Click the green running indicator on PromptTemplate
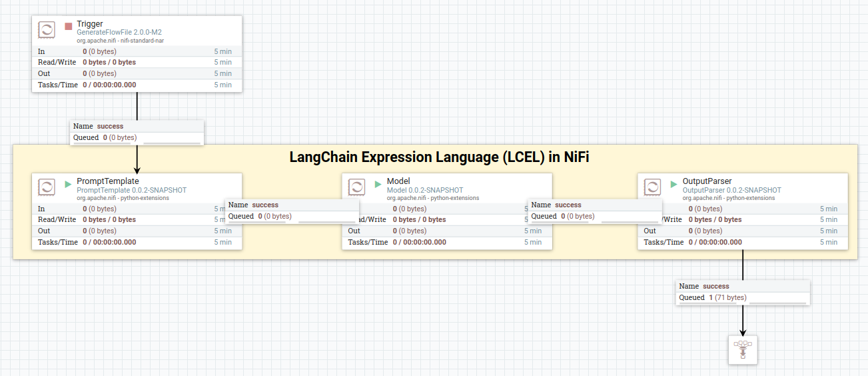Viewport: 868px width, 376px height. tap(68, 184)
